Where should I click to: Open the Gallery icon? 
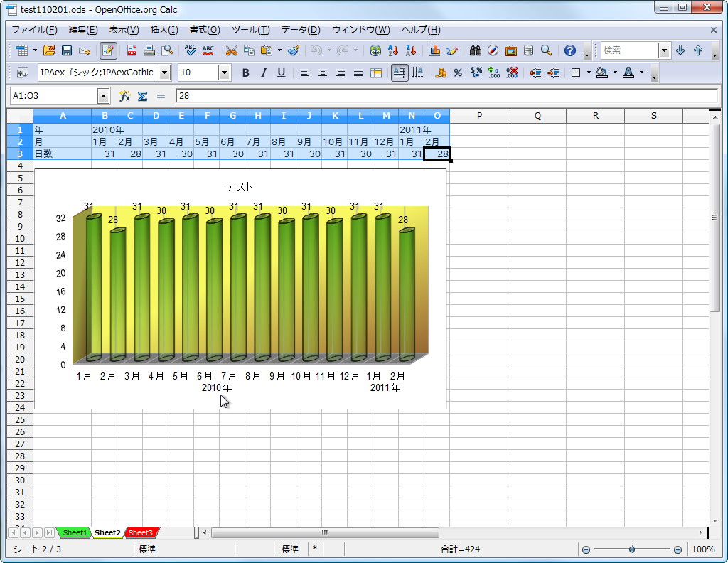click(510, 50)
